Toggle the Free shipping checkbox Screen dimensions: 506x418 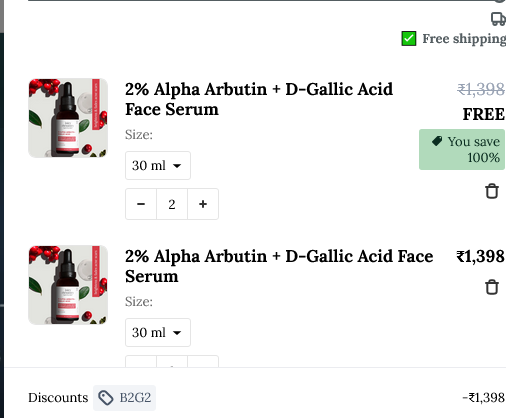click(x=409, y=39)
